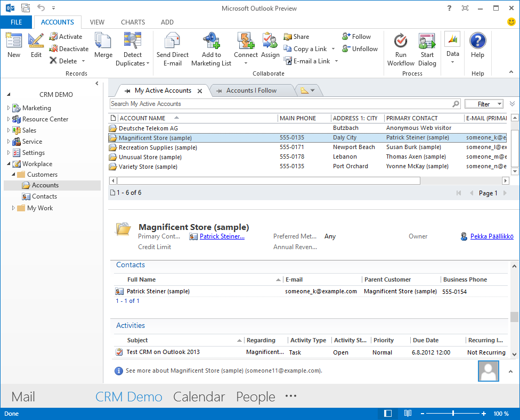Share the selected account
This screenshot has width=520, height=420.
point(296,37)
